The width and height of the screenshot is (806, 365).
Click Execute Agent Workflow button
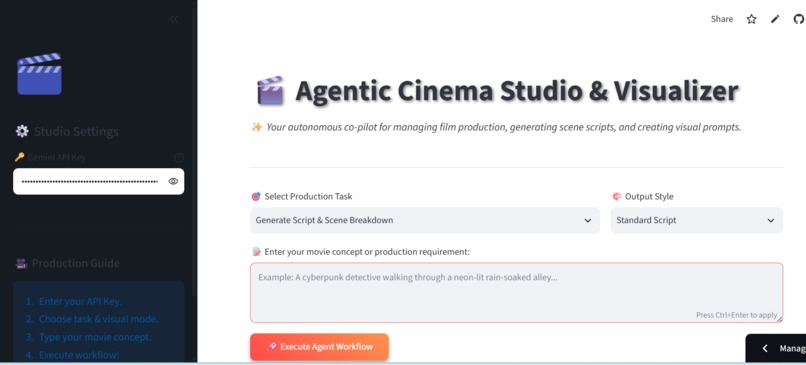tap(319, 347)
